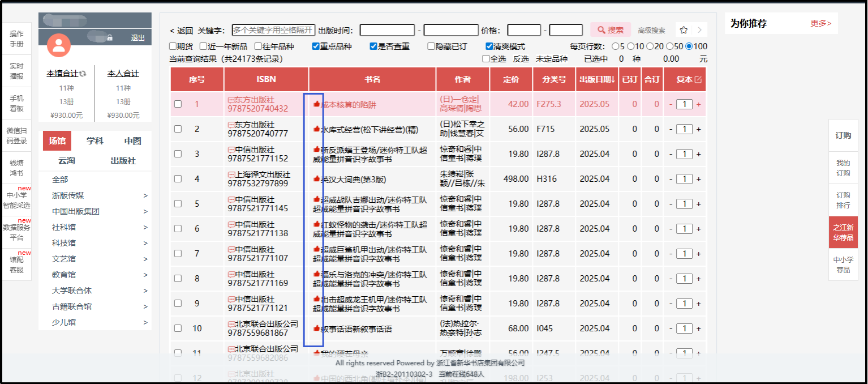The height and width of the screenshot is (384, 868).
Task: Click the star favorites icon beside 高级搜索
Action: click(684, 30)
